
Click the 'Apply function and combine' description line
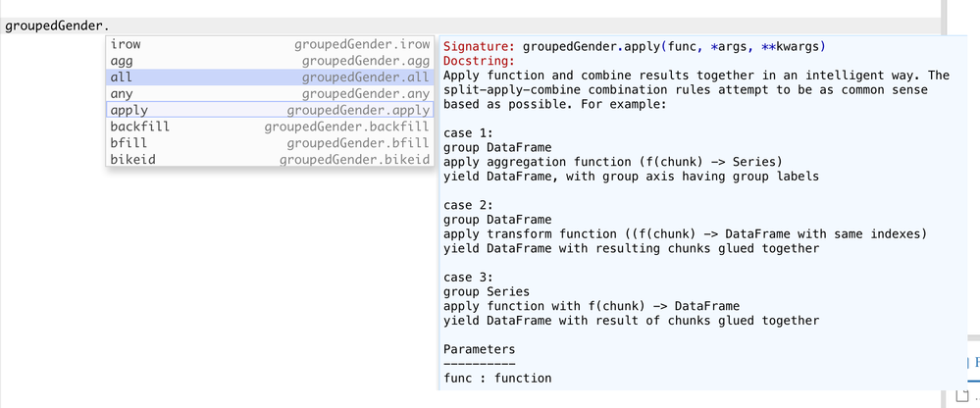(696, 76)
